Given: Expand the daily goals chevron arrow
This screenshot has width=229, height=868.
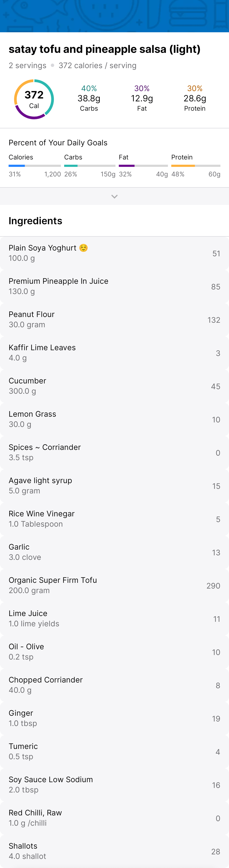Looking at the screenshot, I should [x=114, y=197].
